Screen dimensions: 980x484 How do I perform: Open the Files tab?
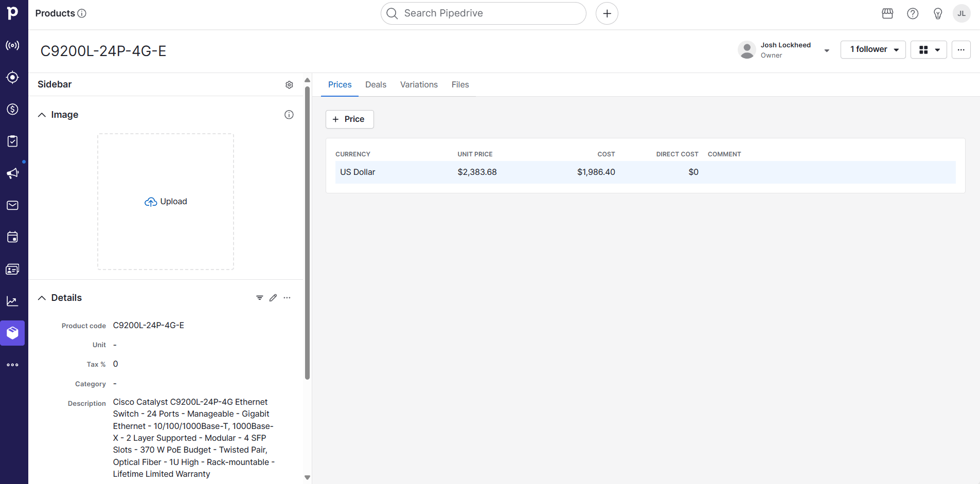[x=460, y=84]
